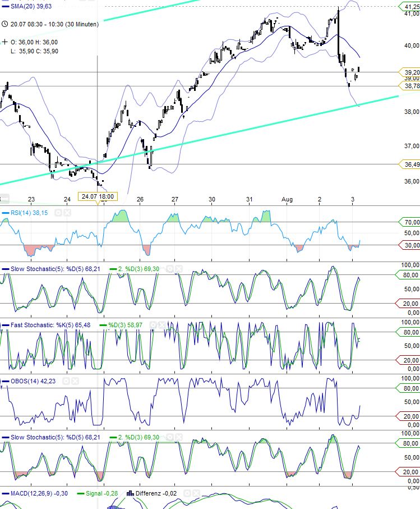Remove the OBOS(14) indicator
The height and width of the screenshot is (509, 420).
(75, 381)
